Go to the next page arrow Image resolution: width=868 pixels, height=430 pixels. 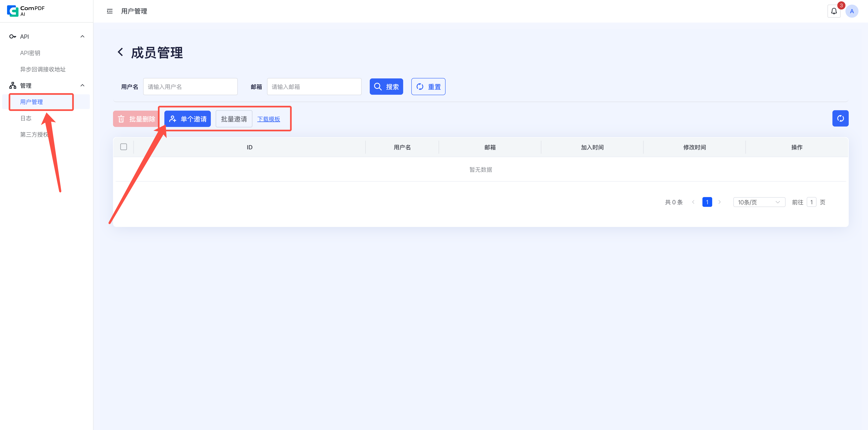click(x=719, y=202)
